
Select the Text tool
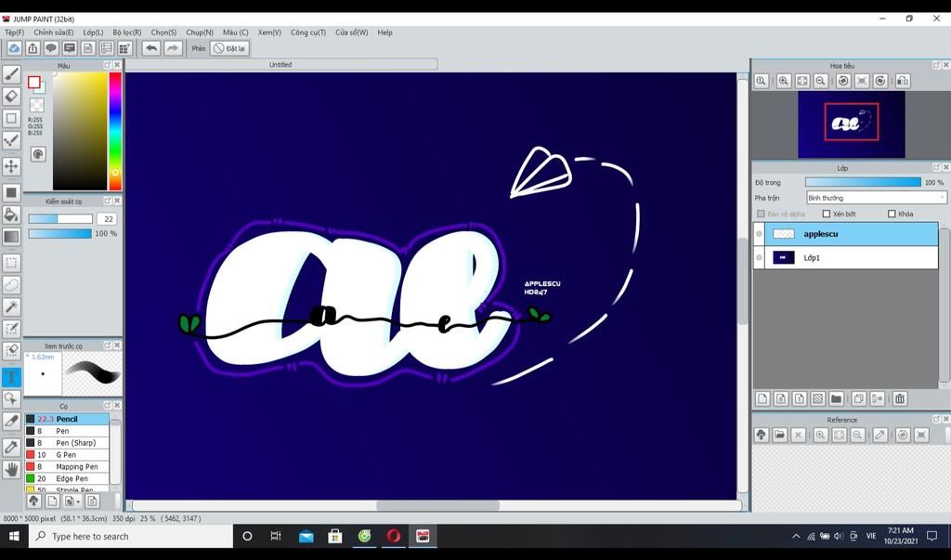click(x=11, y=377)
